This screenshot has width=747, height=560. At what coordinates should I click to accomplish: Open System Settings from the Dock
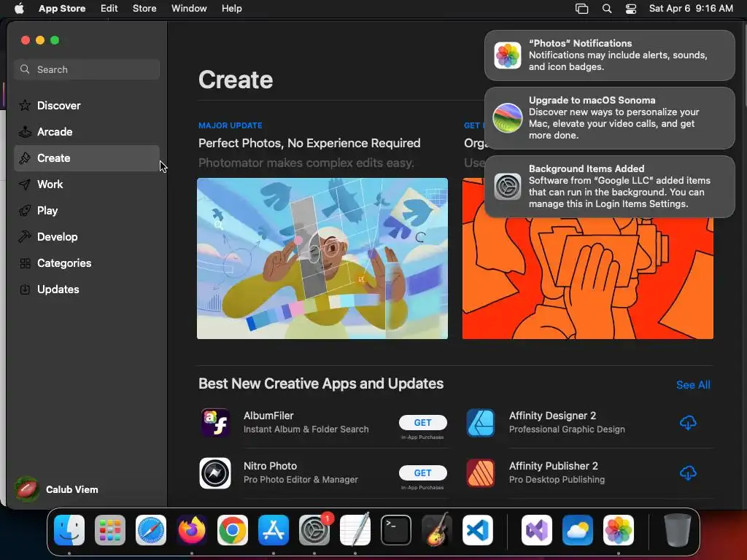[x=314, y=530]
